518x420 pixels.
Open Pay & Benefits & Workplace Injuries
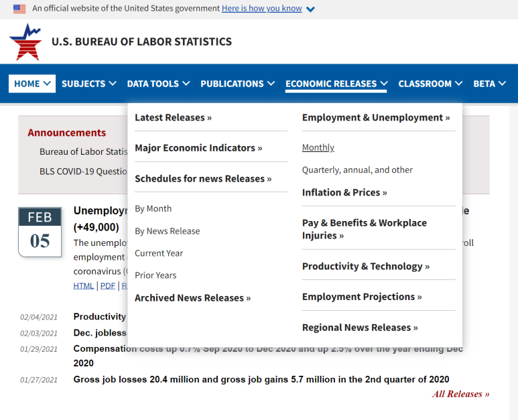coord(365,229)
